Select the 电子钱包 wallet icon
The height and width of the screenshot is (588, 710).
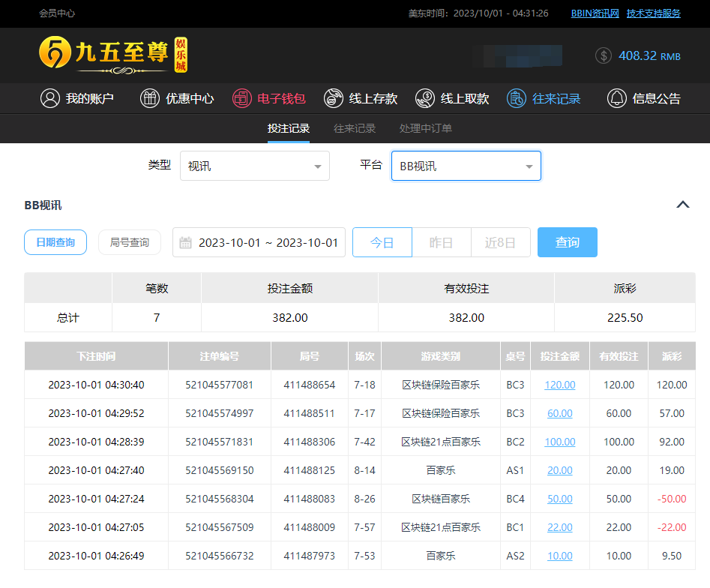coord(241,98)
